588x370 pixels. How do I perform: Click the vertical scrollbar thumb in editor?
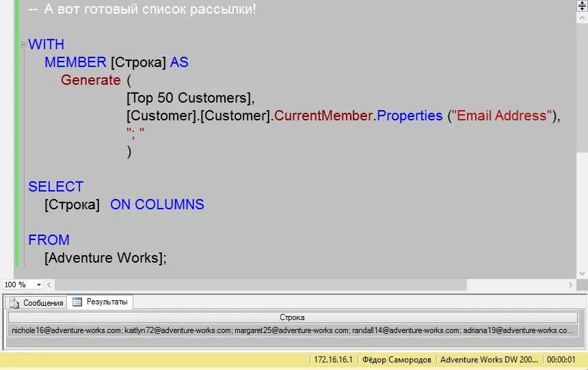582,88
